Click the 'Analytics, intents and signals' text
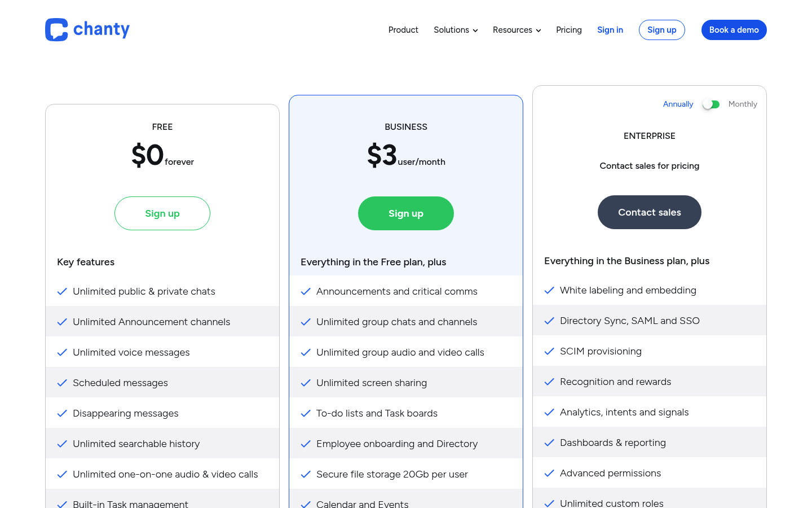812x508 pixels. pyautogui.click(x=624, y=412)
